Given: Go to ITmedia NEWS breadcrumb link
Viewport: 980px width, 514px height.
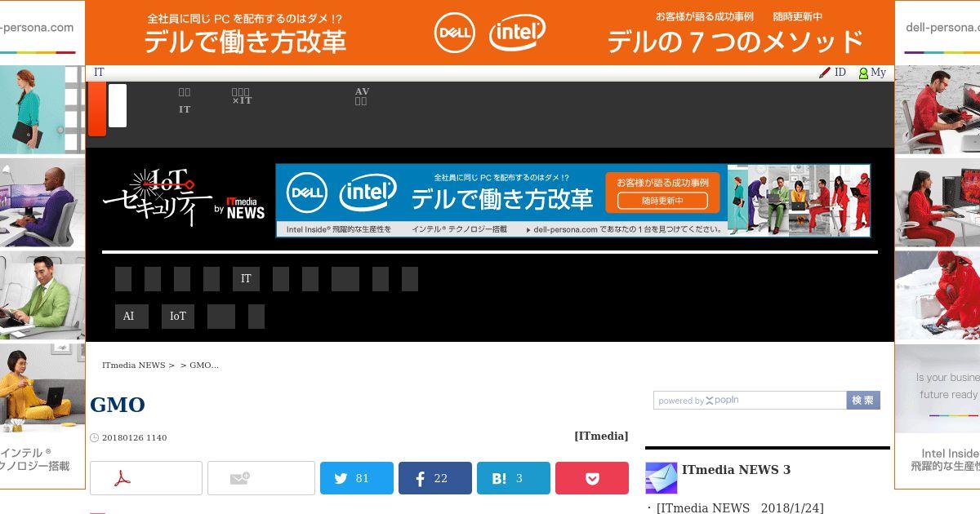Looking at the screenshot, I should click(133, 366).
